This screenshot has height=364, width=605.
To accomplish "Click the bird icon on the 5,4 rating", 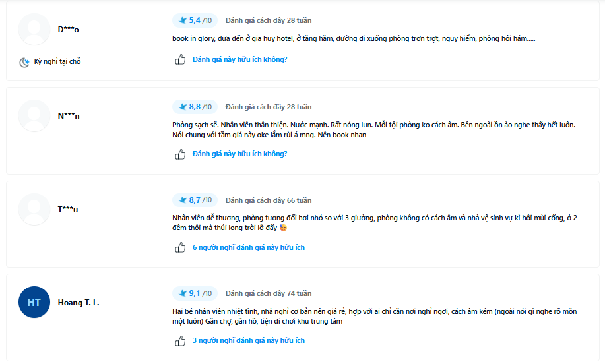I will click(183, 20).
